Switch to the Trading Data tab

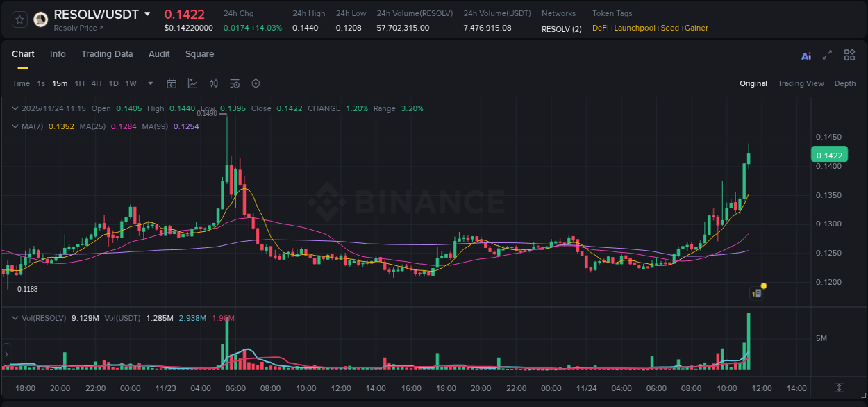[x=107, y=54]
